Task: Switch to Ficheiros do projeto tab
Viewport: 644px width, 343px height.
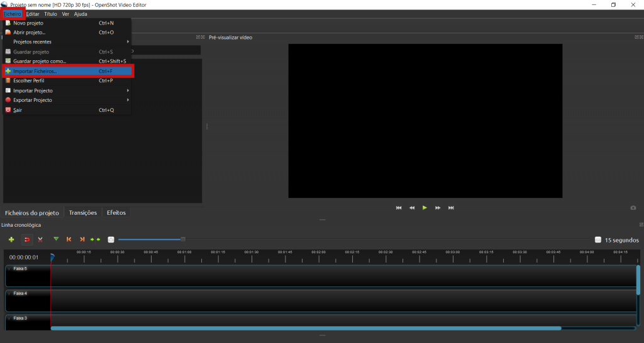Action: [x=32, y=213]
